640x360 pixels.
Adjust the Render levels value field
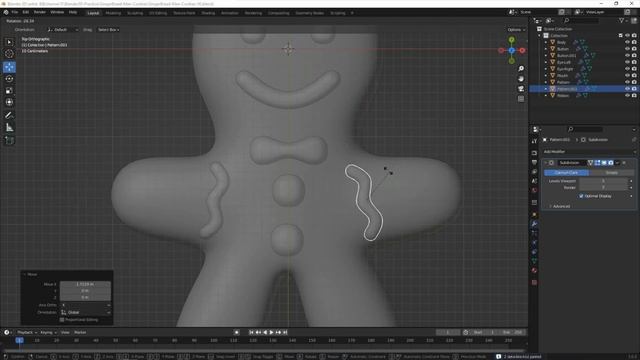coord(603,188)
